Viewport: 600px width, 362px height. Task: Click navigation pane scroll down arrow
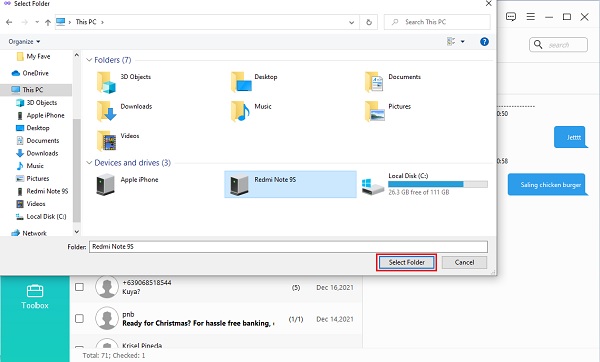click(77, 232)
